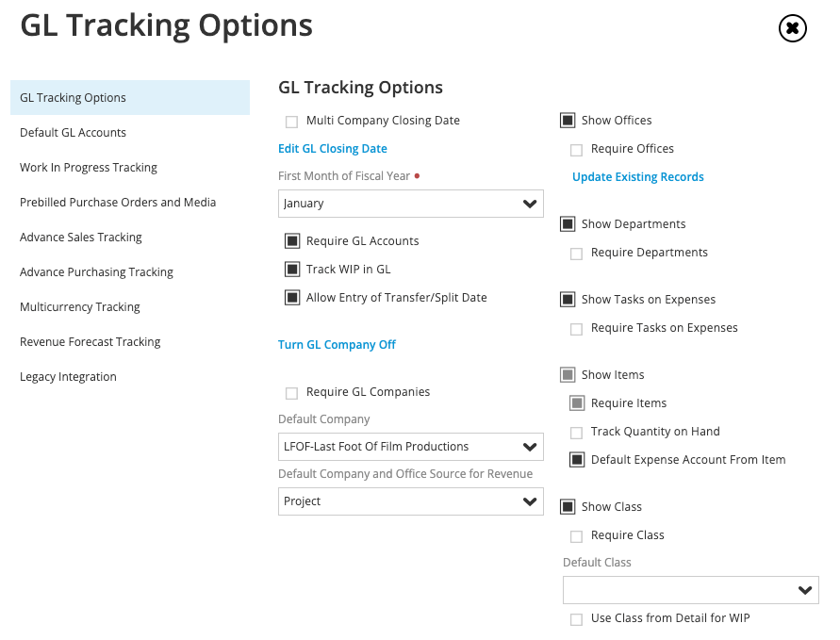This screenshot has height=640, width=840.
Task: Toggle Show Offices checkbox
Action: tap(568, 121)
